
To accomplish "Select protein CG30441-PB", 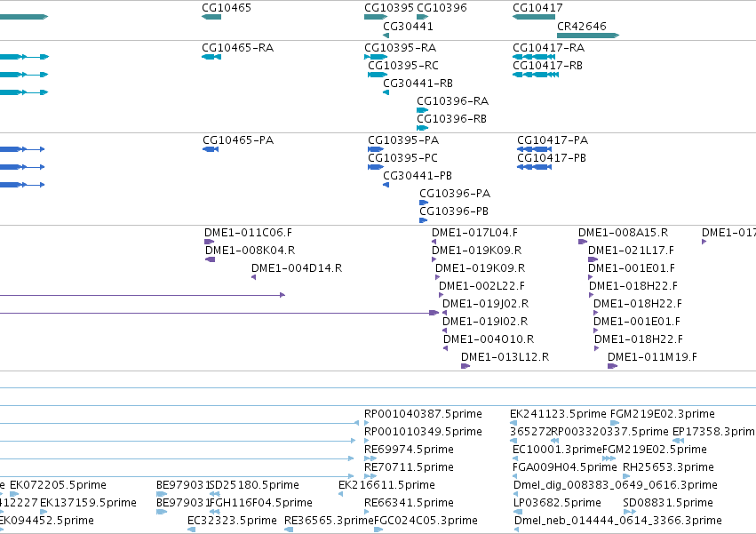I will click(x=418, y=176).
